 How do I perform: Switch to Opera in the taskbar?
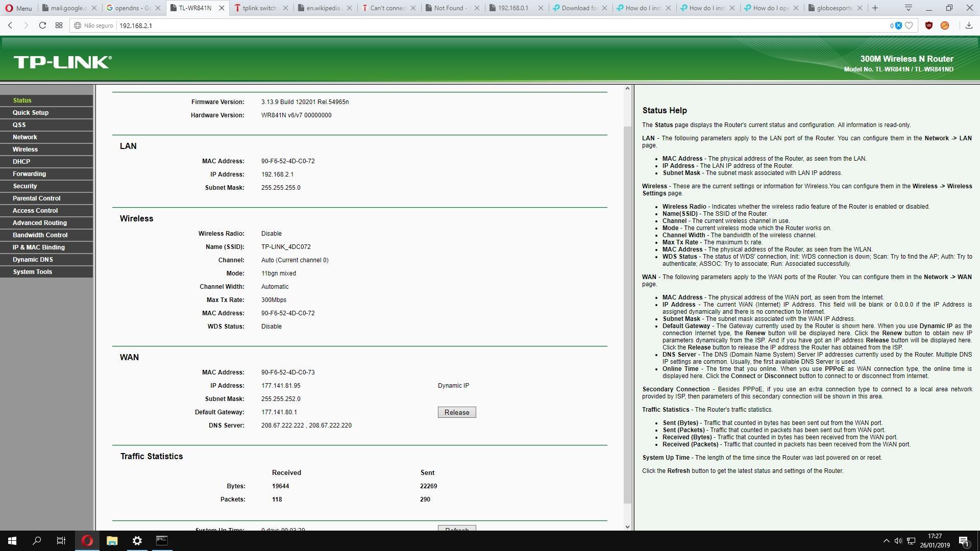point(87,541)
